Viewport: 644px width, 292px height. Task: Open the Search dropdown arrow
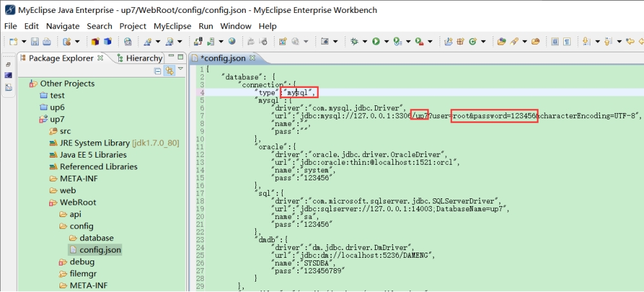[x=524, y=42]
